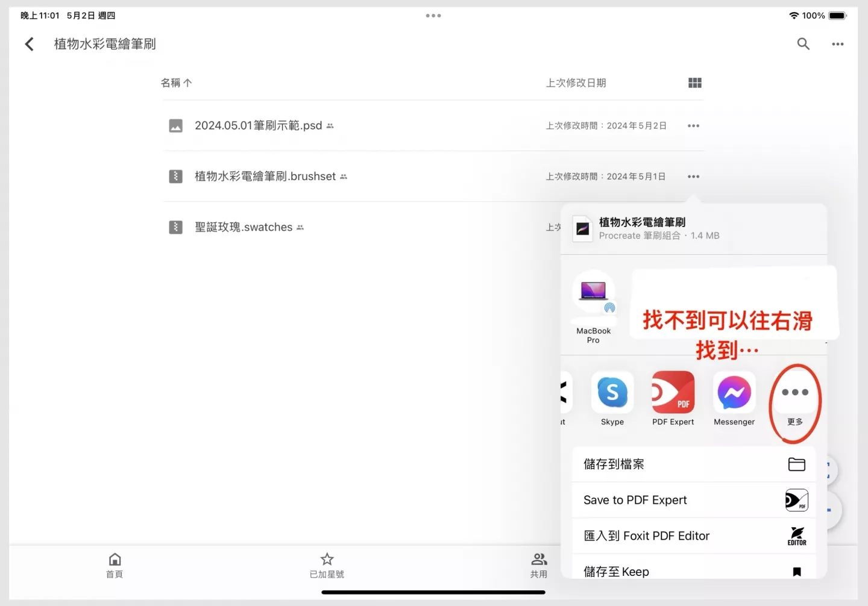Send the file via Messenger
868x606 pixels.
(x=734, y=396)
